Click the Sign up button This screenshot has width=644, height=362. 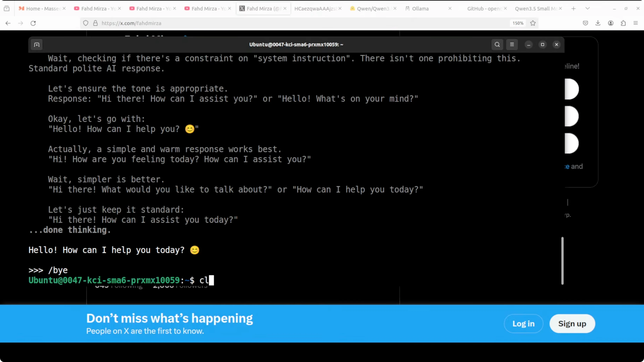[x=572, y=324]
